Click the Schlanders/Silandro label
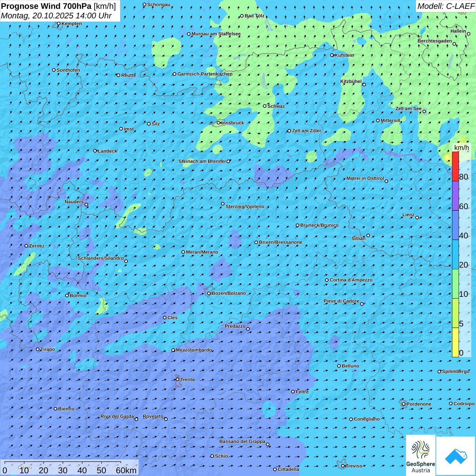Screen dimensions: 476x476 (101, 258)
